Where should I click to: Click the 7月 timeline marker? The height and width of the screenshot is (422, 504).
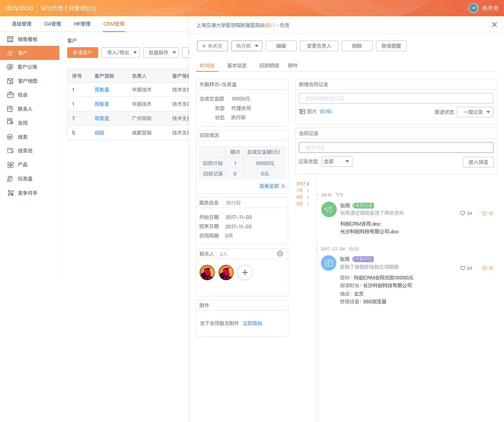pyautogui.click(x=300, y=190)
